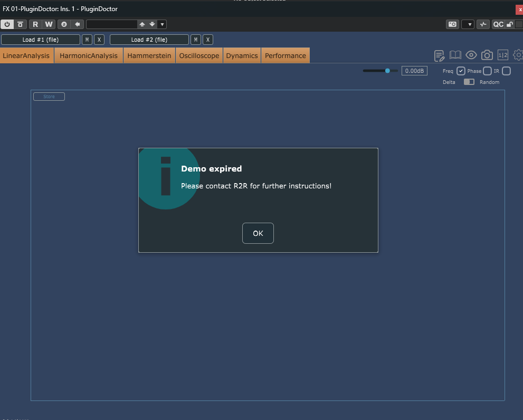The image size is (523, 420).
Task: Click the eye view icon
Action: [x=471, y=55]
